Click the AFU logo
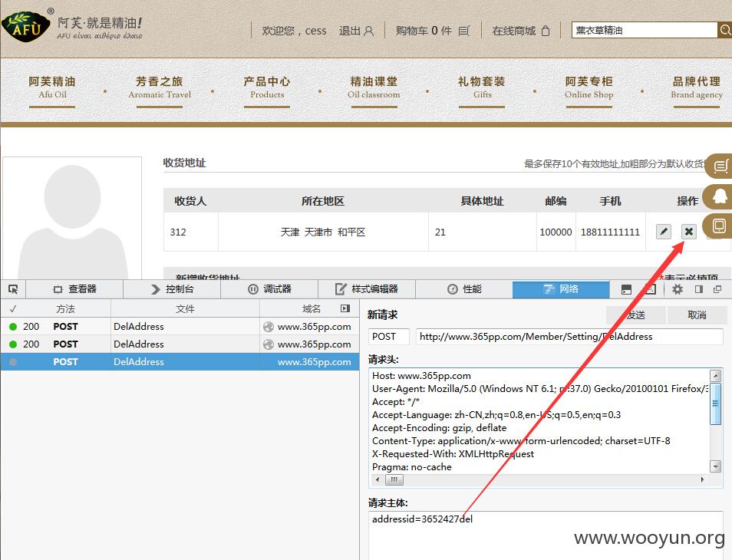 pos(25,26)
